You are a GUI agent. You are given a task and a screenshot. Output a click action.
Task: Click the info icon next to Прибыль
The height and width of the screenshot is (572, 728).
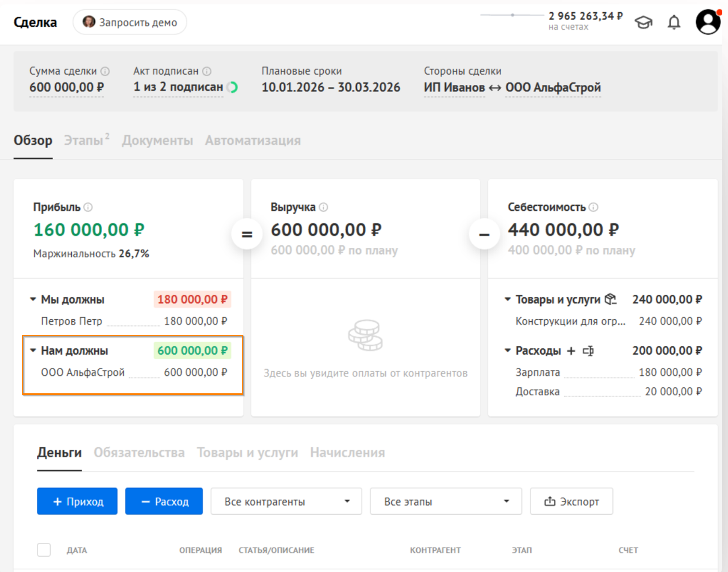[x=88, y=207]
